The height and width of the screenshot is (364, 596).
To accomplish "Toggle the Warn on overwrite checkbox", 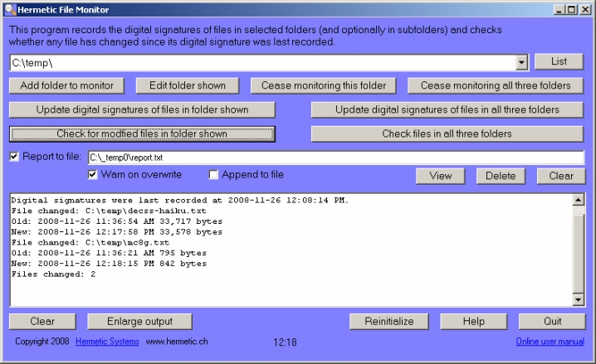I will (x=93, y=175).
